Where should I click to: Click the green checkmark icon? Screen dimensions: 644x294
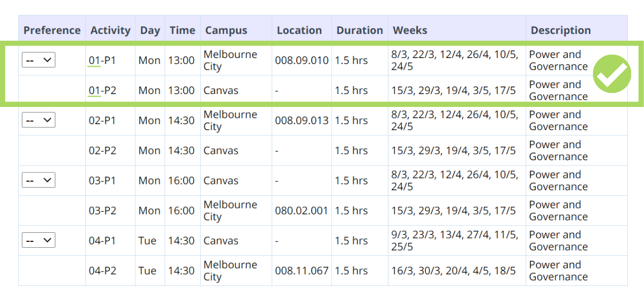point(612,75)
